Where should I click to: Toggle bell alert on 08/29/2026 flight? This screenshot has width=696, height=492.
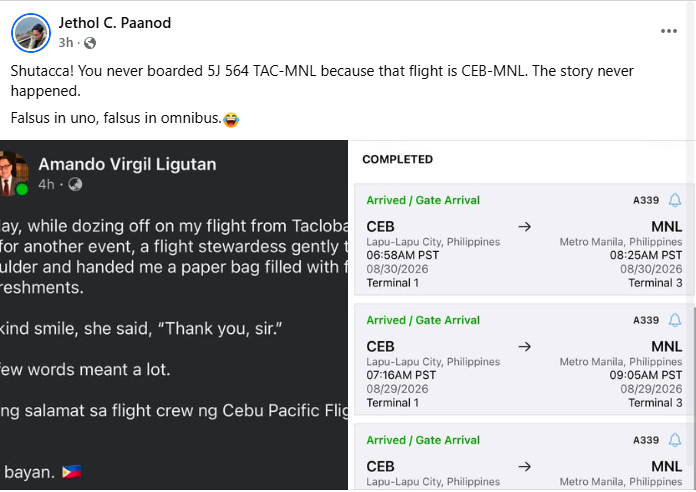[675, 320]
